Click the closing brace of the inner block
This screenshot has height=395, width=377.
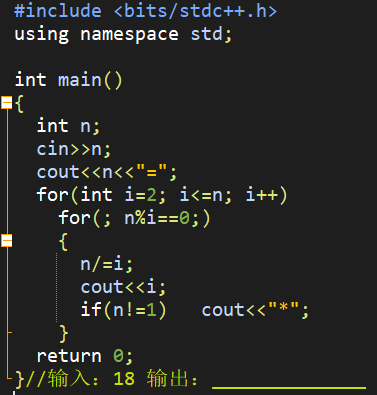coord(63,333)
